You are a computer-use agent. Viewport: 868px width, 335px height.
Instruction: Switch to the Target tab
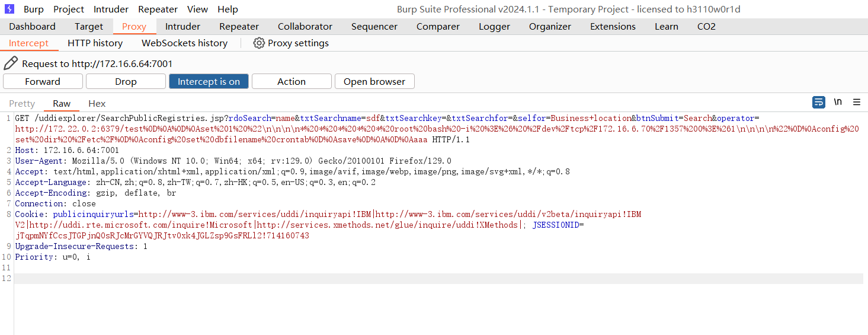89,27
